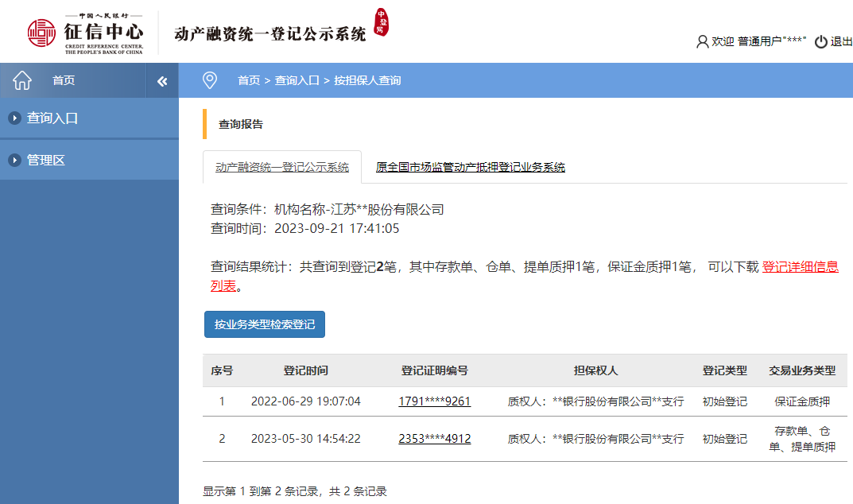Expand the 查询入口 arrow icon
Image resolution: width=853 pixels, height=504 pixels.
click(x=14, y=118)
